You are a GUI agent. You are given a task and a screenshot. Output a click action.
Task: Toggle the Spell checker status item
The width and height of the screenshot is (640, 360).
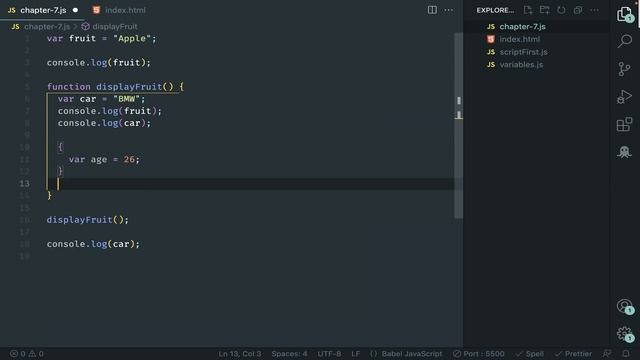click(x=529, y=353)
